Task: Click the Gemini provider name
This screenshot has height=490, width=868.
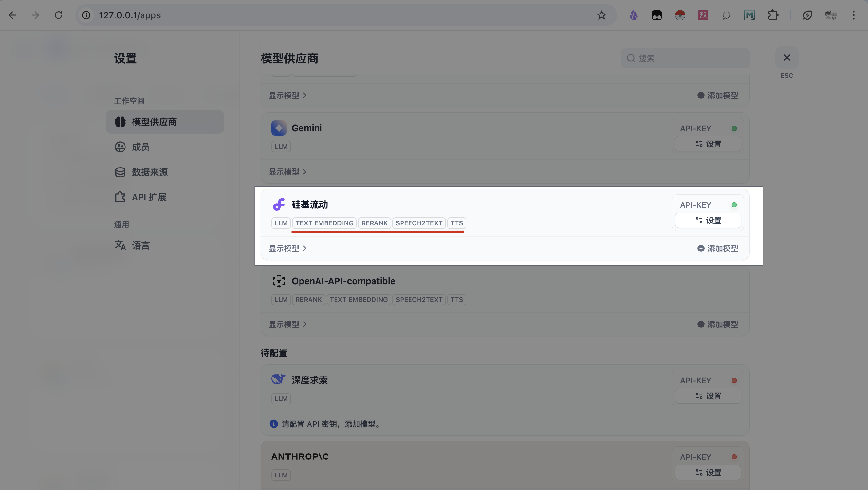Action: (x=307, y=128)
